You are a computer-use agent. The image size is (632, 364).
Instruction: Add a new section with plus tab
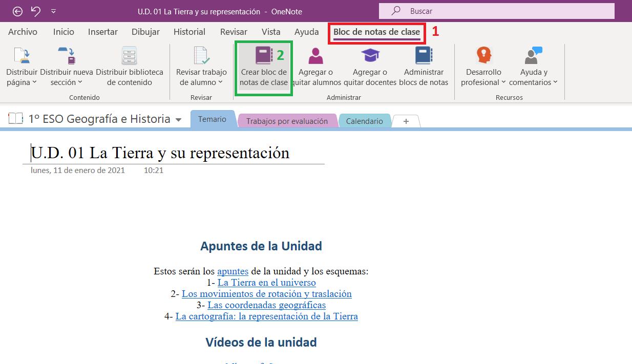pos(406,121)
